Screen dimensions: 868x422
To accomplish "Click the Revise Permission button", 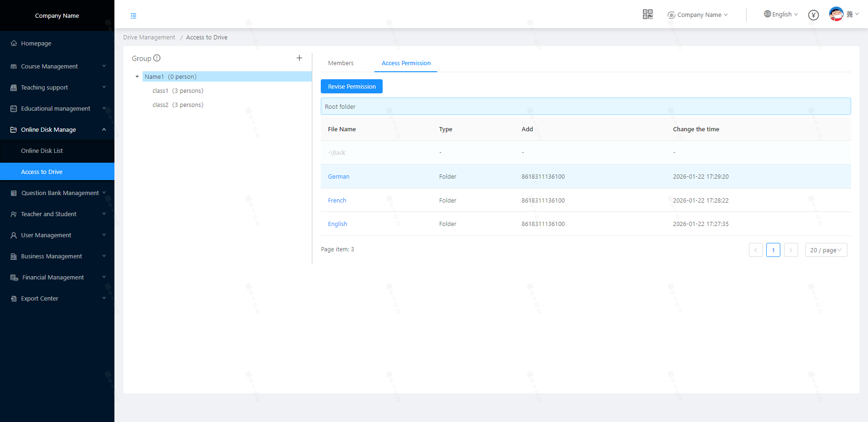I will click(352, 87).
